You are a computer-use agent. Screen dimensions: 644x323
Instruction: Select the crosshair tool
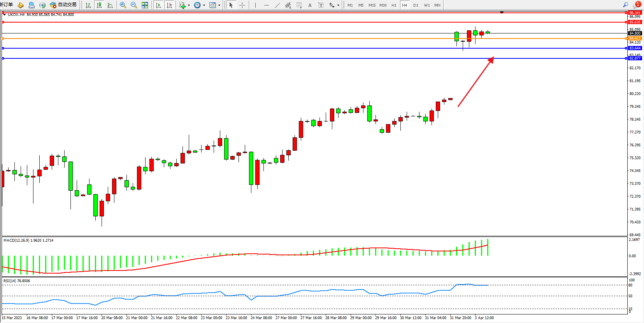tap(242, 5)
